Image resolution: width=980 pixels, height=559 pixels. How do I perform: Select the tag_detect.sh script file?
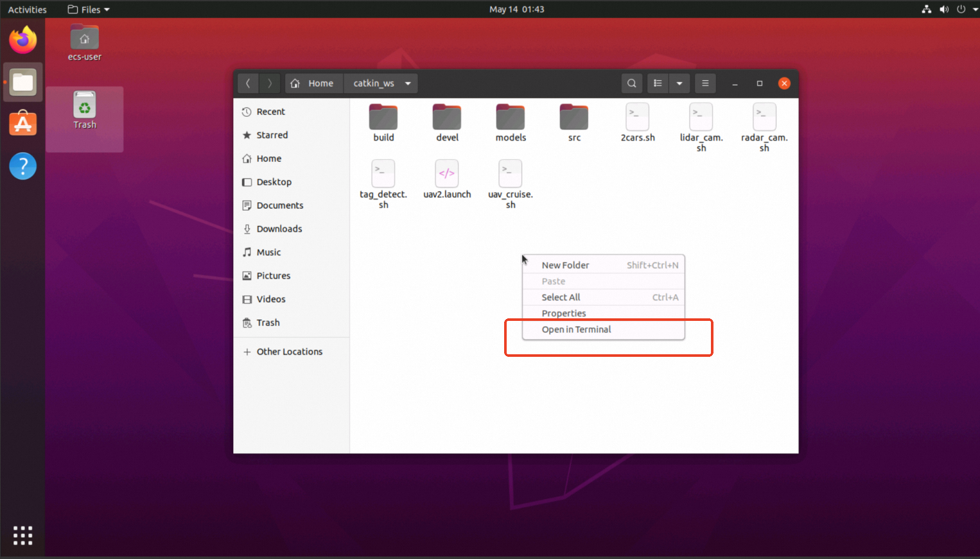tap(383, 184)
